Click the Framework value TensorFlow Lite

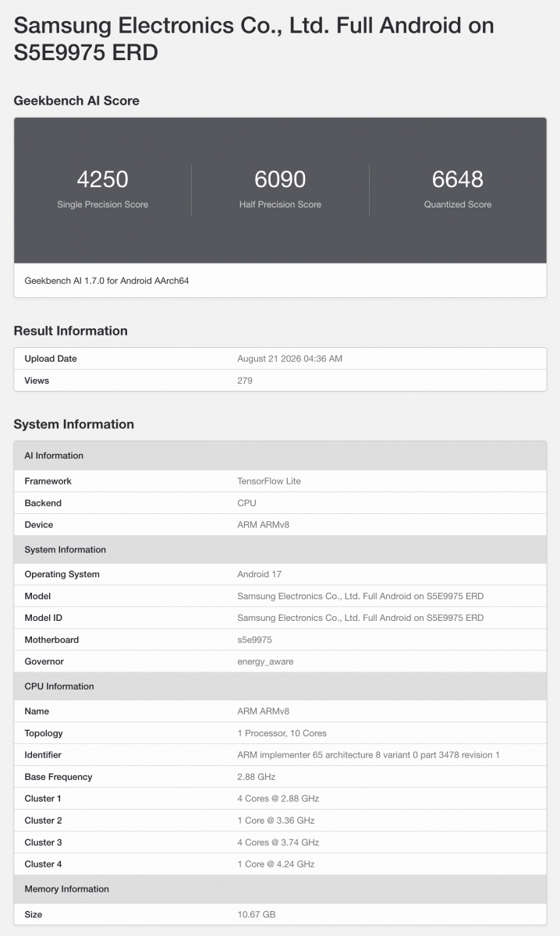(269, 481)
